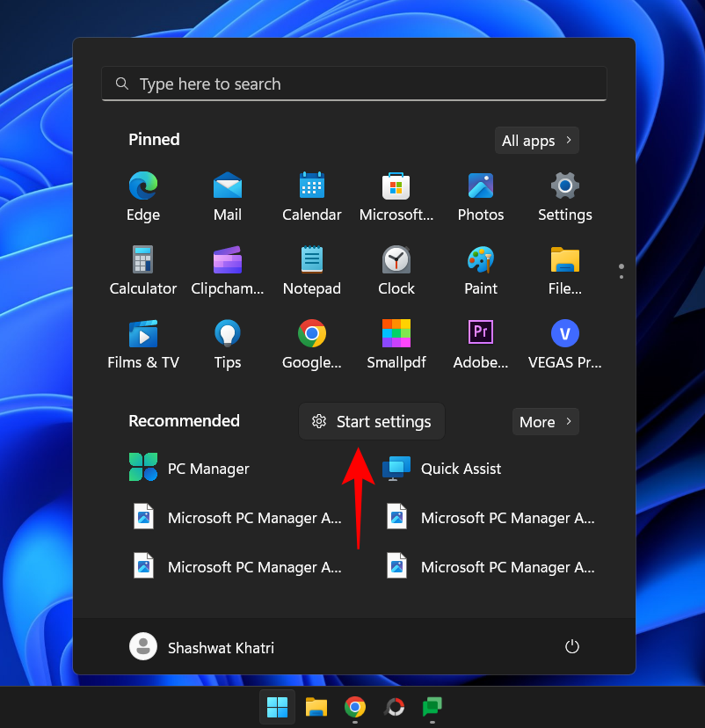Launch Notepad
Screen dimensions: 705x728
point(311,269)
